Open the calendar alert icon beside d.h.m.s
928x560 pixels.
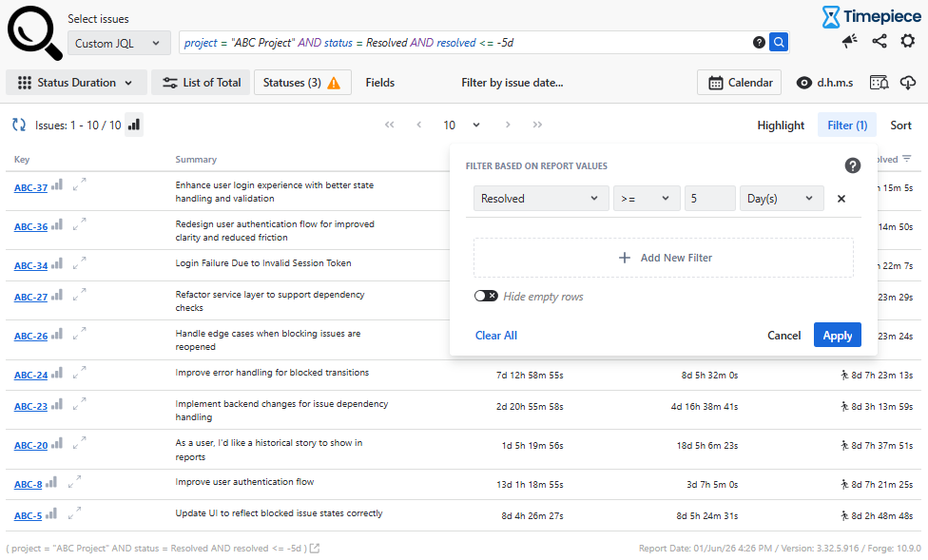coord(879,83)
